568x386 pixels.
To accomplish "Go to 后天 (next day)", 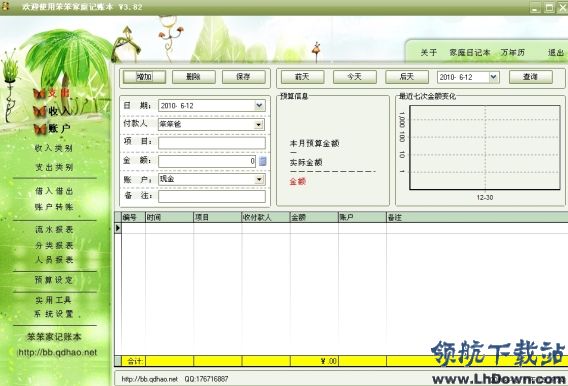I will [407, 77].
